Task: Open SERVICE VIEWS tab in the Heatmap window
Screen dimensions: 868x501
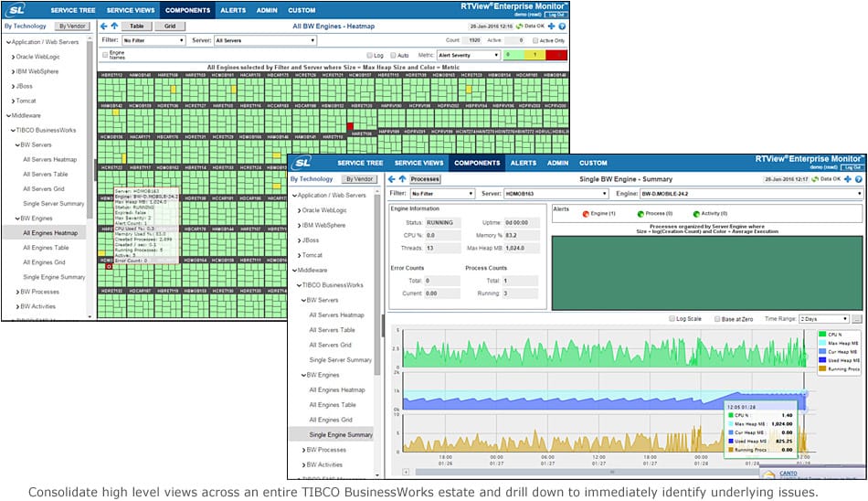Action: (131, 10)
